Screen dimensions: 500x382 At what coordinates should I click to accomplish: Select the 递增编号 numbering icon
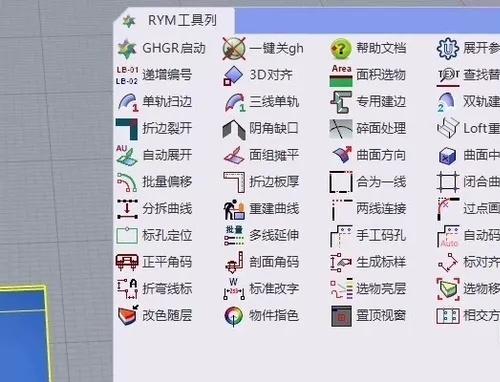pos(127,75)
